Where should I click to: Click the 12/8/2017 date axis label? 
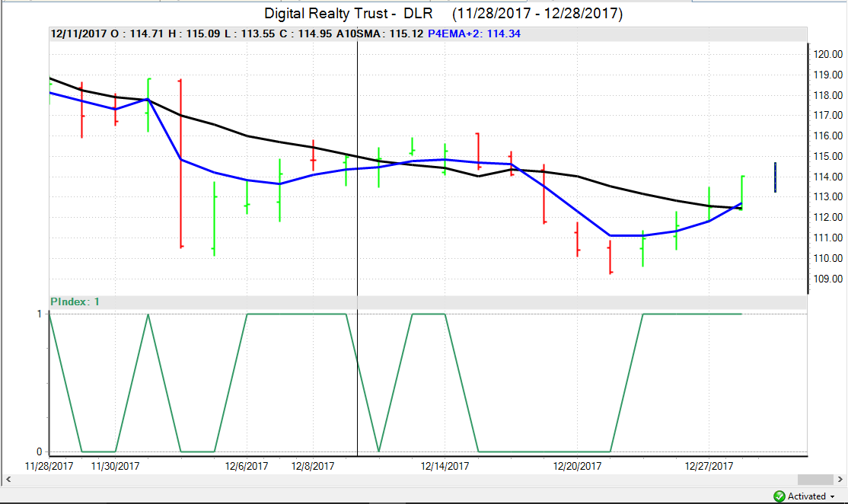313,466
